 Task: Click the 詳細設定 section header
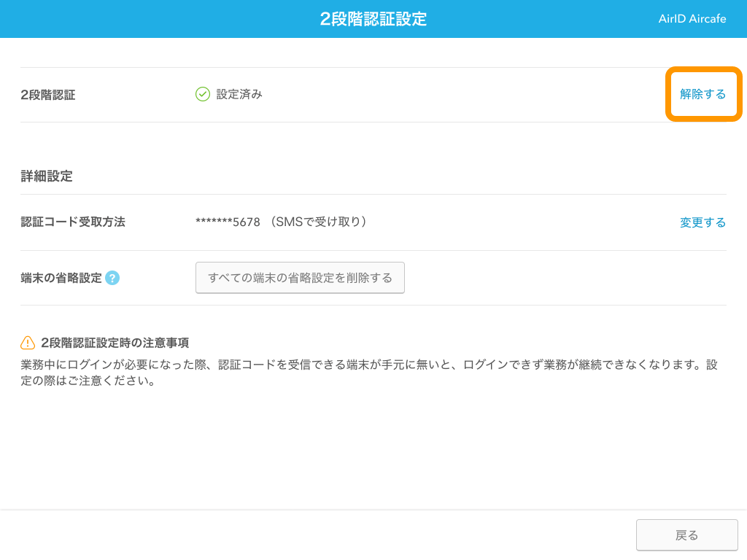point(47,176)
